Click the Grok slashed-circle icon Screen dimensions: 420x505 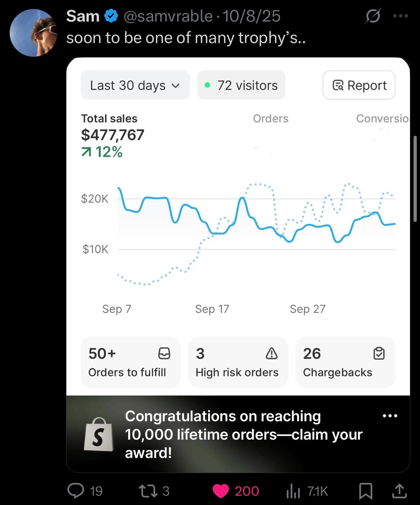[x=373, y=16]
